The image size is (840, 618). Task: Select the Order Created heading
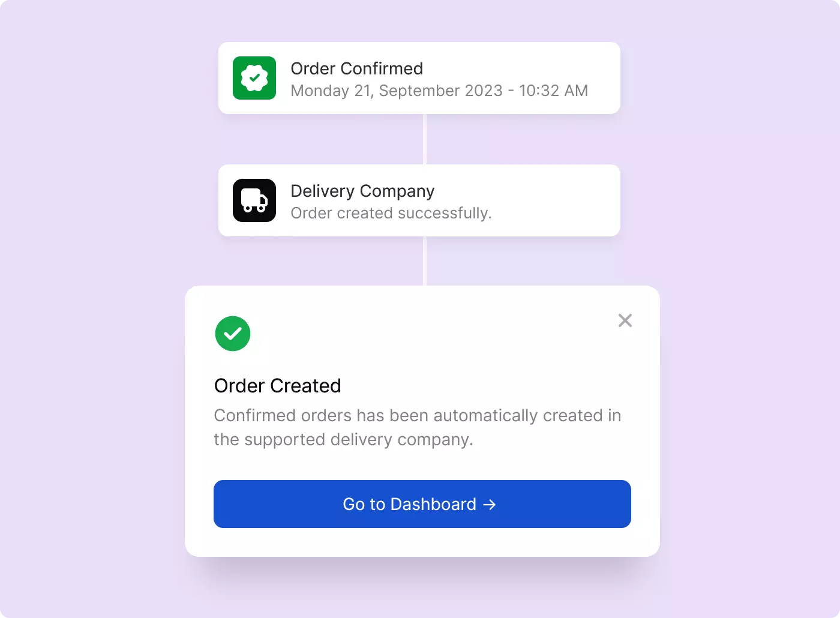point(278,386)
